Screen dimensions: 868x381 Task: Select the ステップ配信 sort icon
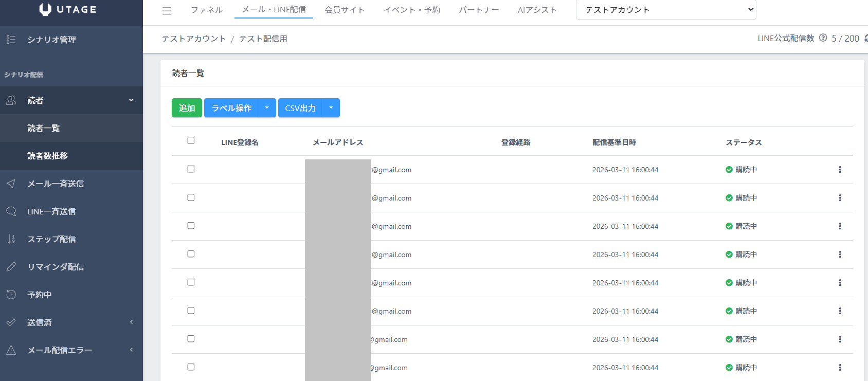point(11,239)
